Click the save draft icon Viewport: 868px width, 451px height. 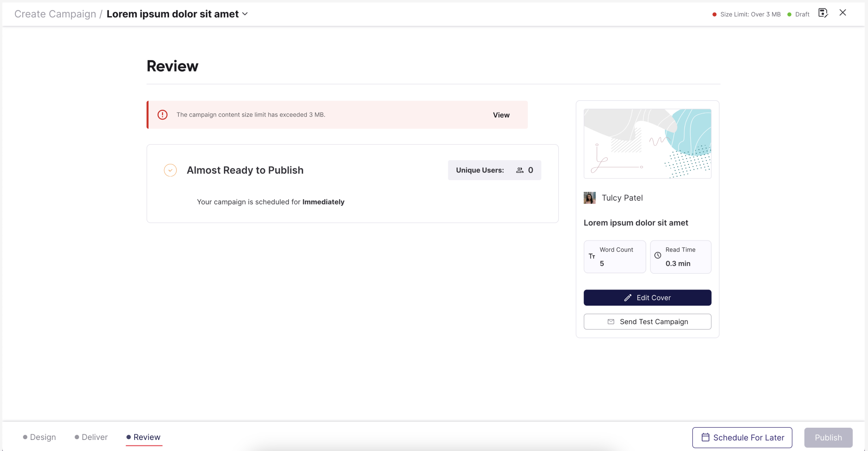(823, 13)
